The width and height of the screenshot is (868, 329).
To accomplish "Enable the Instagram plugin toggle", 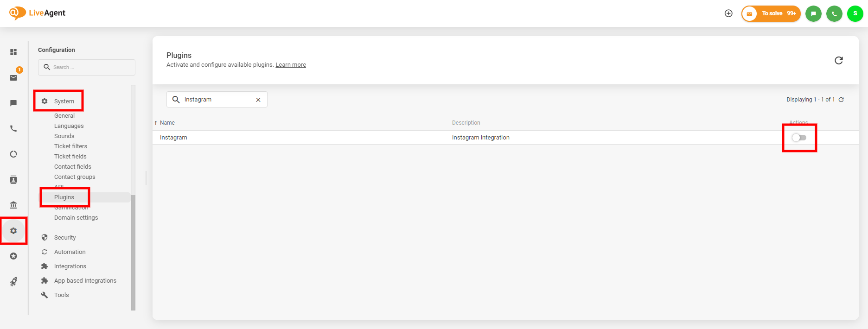I will pyautogui.click(x=799, y=138).
